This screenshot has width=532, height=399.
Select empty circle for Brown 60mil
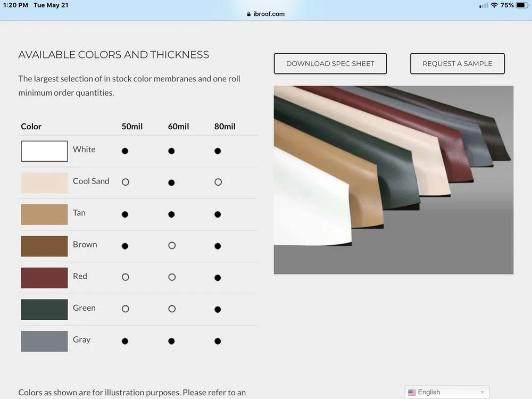click(x=172, y=246)
